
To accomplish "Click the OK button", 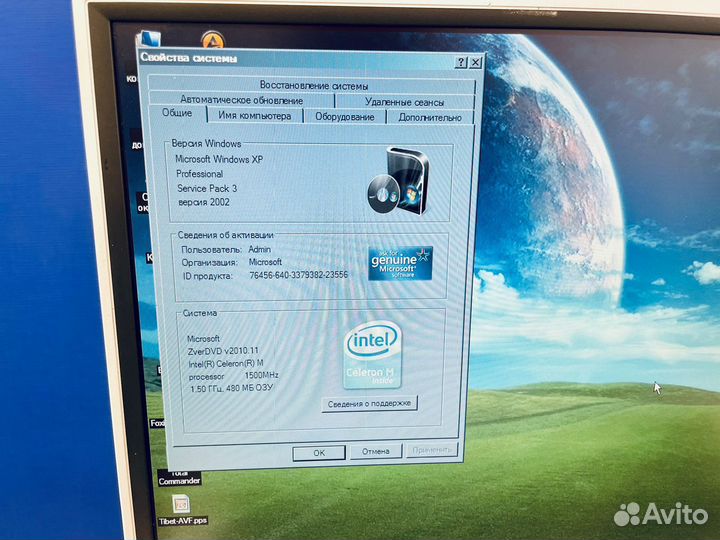I will 319,453.
